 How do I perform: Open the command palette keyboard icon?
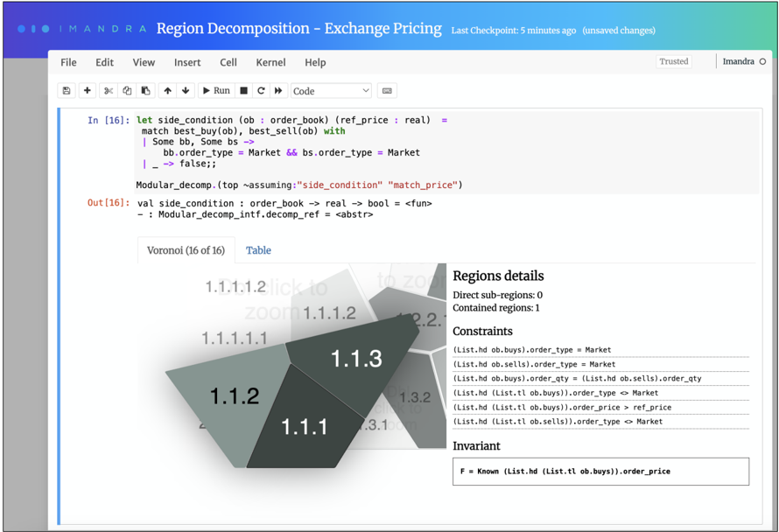click(x=387, y=91)
